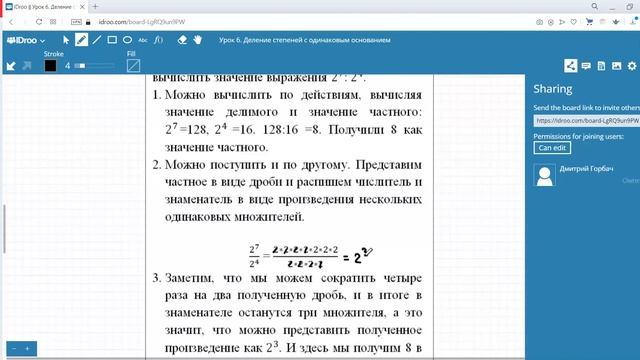This screenshot has height=360, width=640.
Task: Select the Hand pan tool
Action: click(198, 40)
